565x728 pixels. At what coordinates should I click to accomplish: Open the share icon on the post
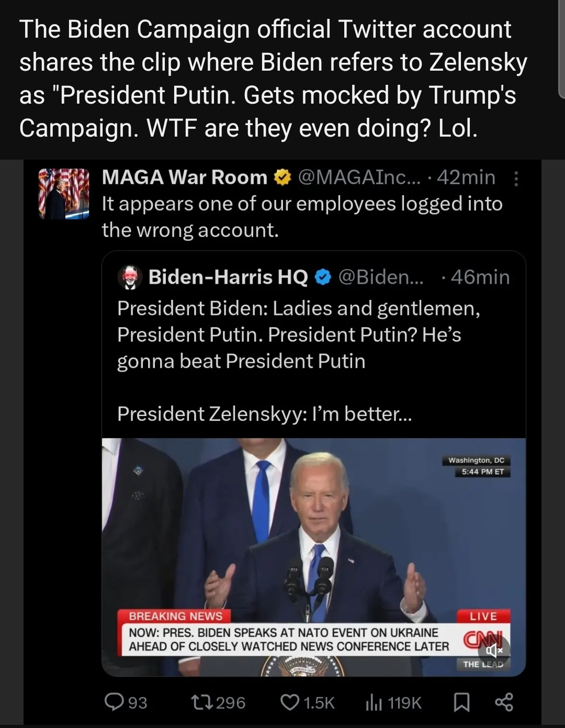(x=503, y=703)
